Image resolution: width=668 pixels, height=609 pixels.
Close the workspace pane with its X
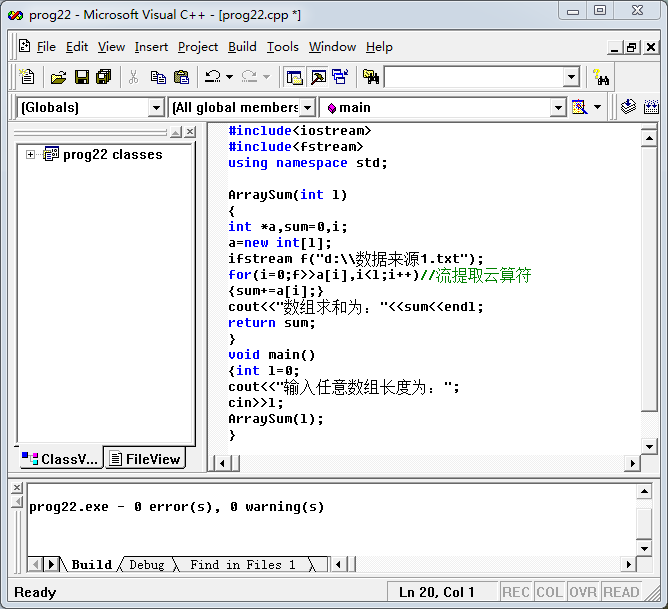click(x=190, y=132)
